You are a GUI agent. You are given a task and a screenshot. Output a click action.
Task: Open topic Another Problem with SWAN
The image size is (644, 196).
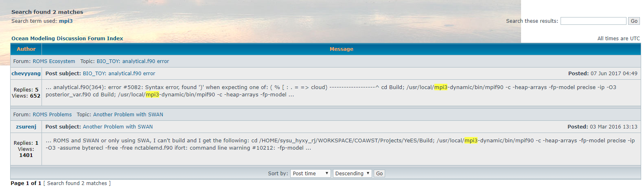click(x=128, y=115)
